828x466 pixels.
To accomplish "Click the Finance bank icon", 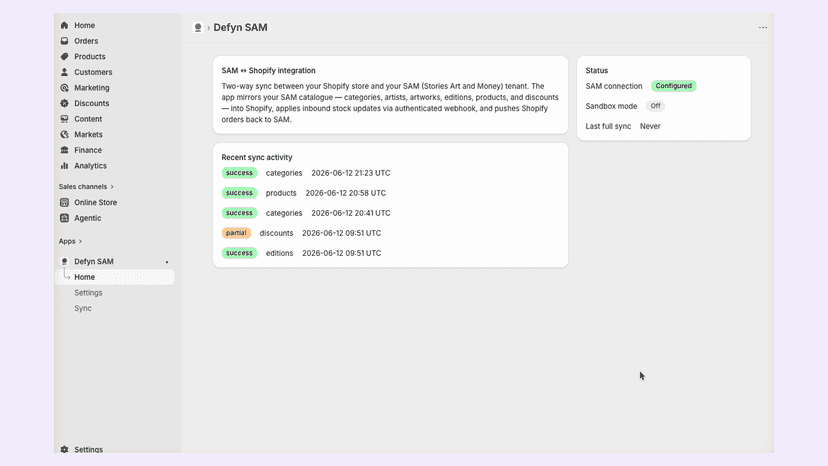I will [x=64, y=150].
